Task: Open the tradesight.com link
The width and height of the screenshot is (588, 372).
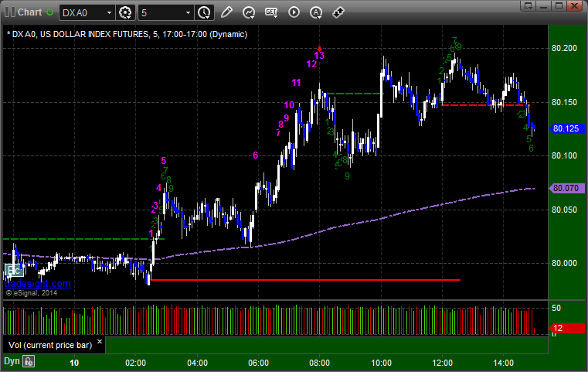Action: (38, 283)
